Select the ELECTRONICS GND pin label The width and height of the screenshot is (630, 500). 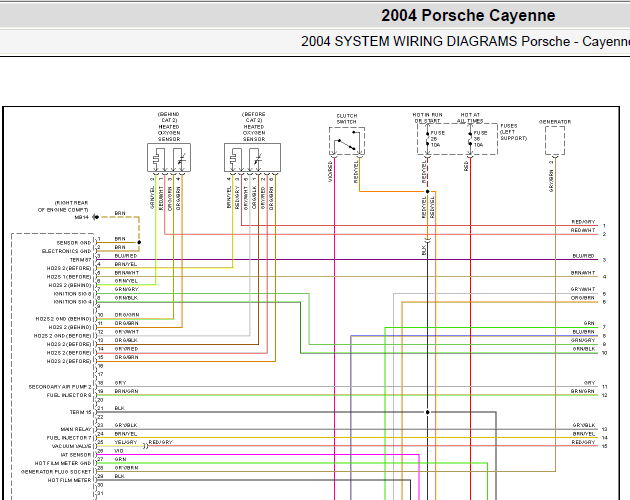pos(67,251)
